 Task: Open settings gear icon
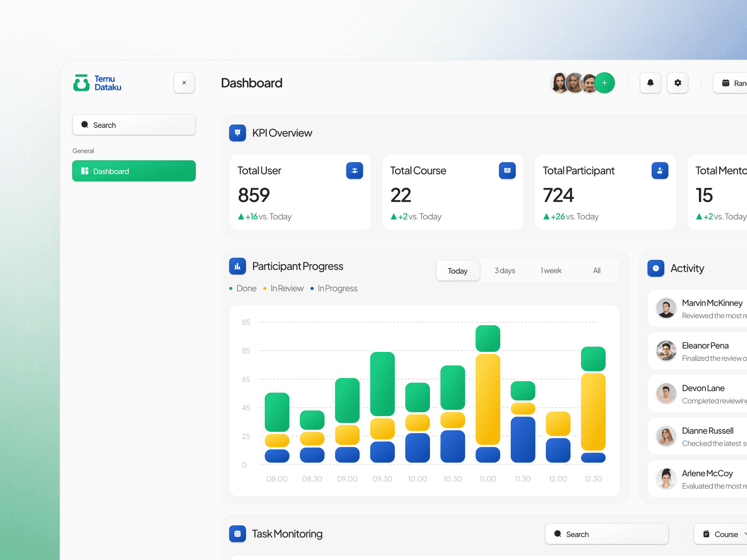pyautogui.click(x=678, y=83)
